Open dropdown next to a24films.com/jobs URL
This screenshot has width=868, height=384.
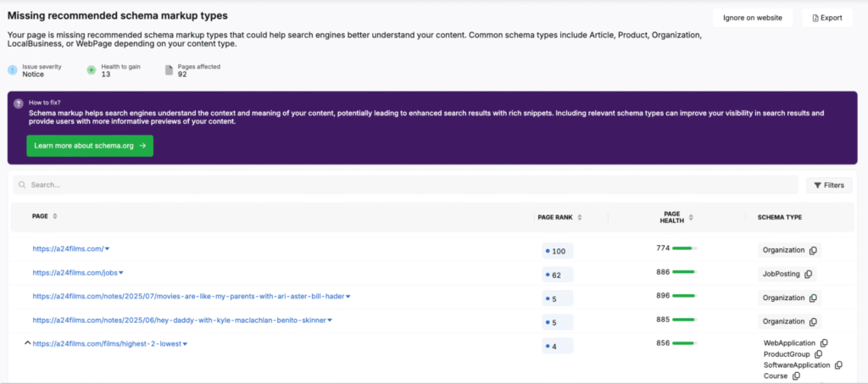(x=121, y=273)
